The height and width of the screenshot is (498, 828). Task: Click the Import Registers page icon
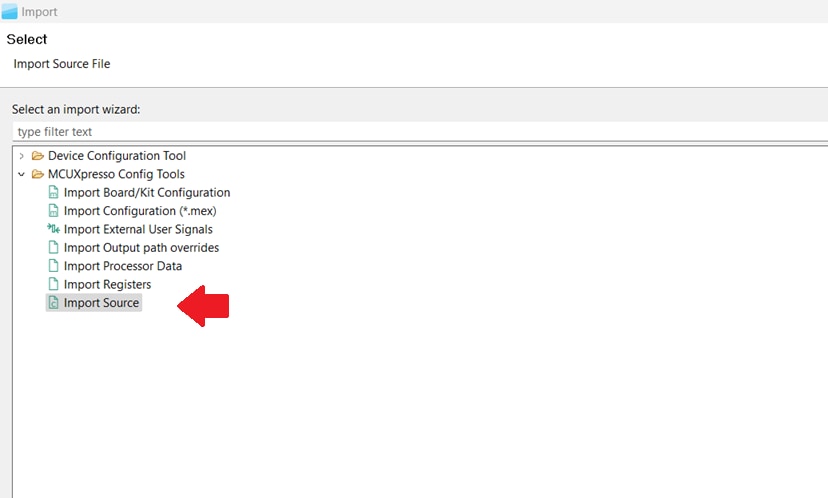tap(53, 284)
